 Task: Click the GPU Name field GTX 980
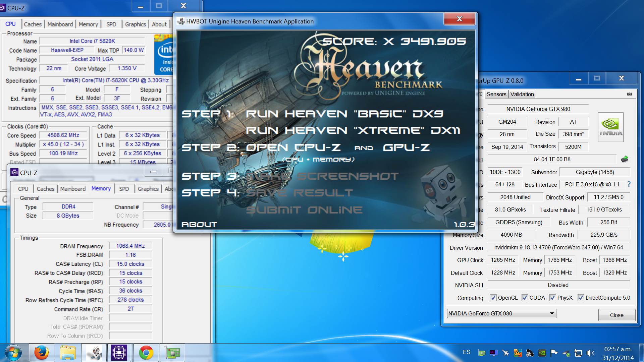(x=538, y=109)
